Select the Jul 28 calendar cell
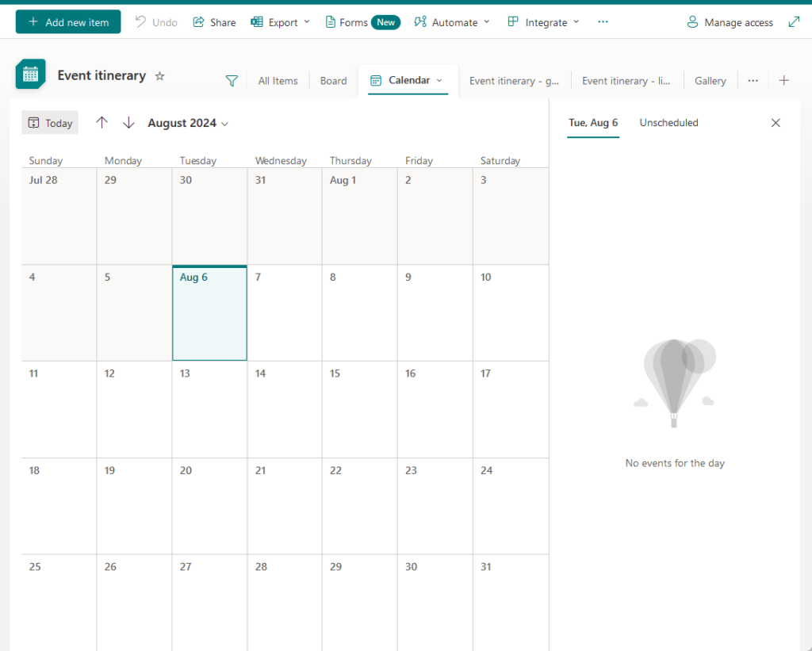The image size is (812, 651). [59, 216]
